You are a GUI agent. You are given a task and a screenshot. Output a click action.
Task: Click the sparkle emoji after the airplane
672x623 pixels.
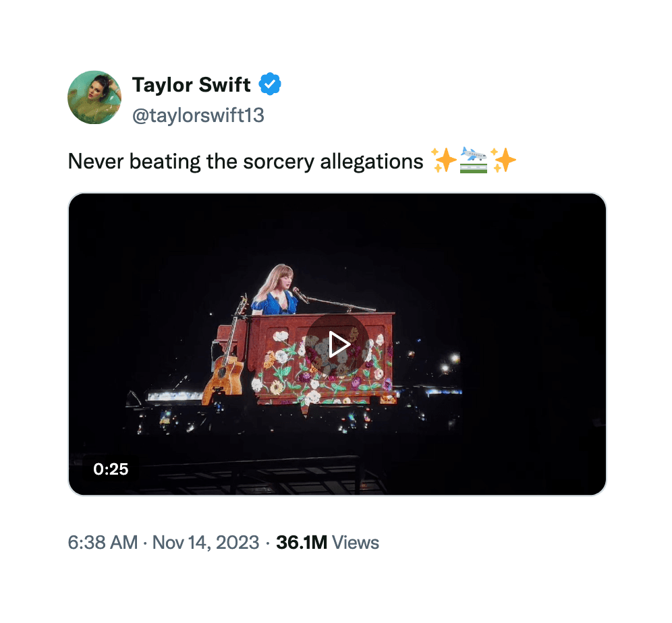coord(505,160)
